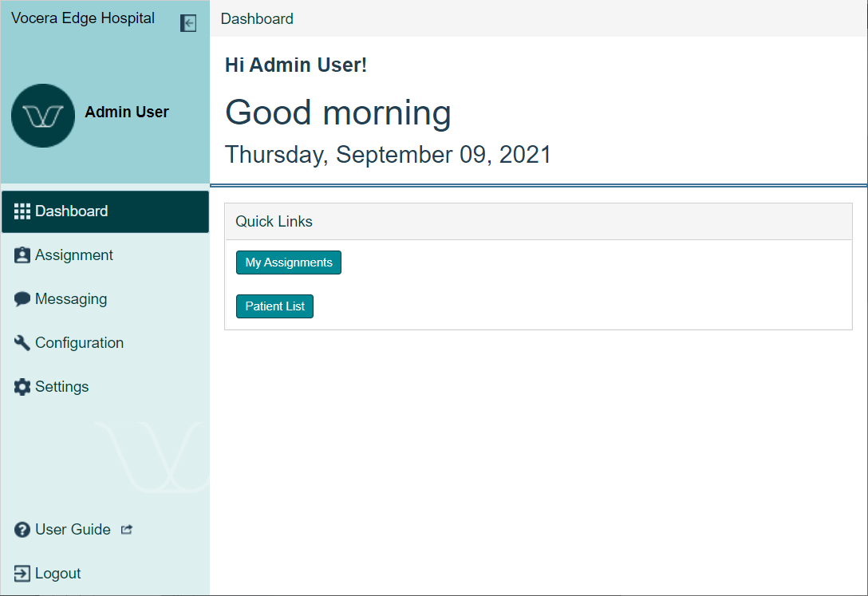Click the Assignment clipboard icon
The height and width of the screenshot is (596, 868).
(x=22, y=255)
